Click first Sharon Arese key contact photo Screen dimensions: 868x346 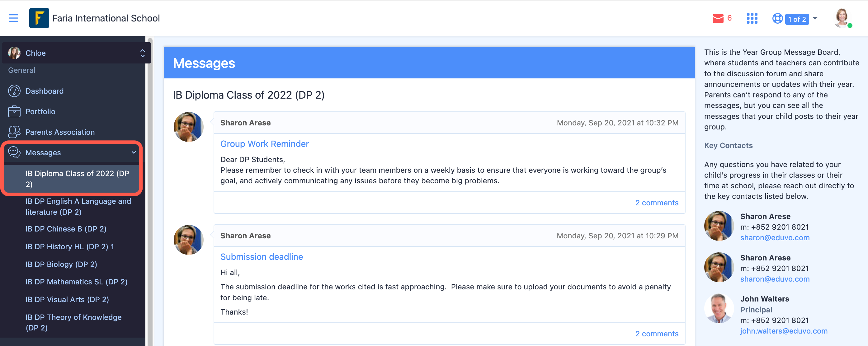click(x=719, y=226)
